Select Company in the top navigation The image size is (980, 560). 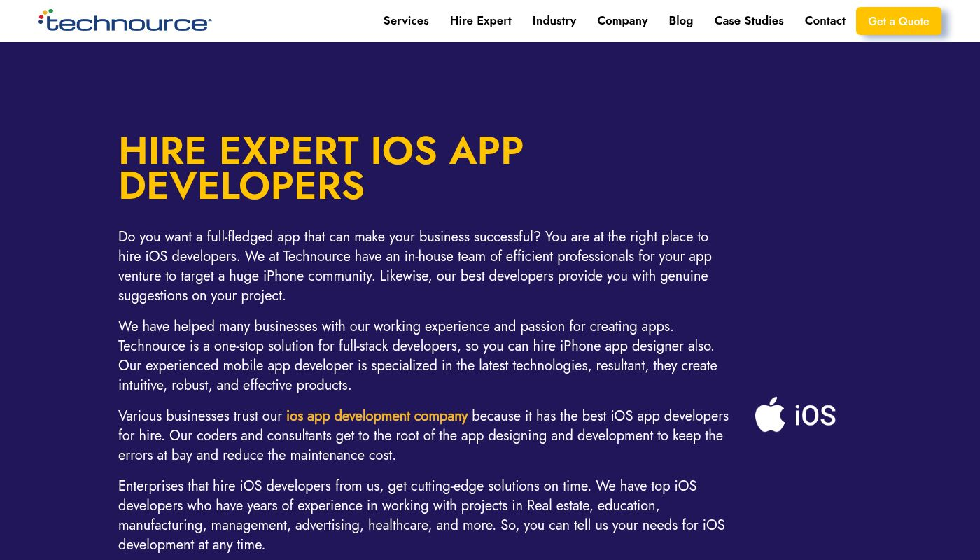(622, 21)
